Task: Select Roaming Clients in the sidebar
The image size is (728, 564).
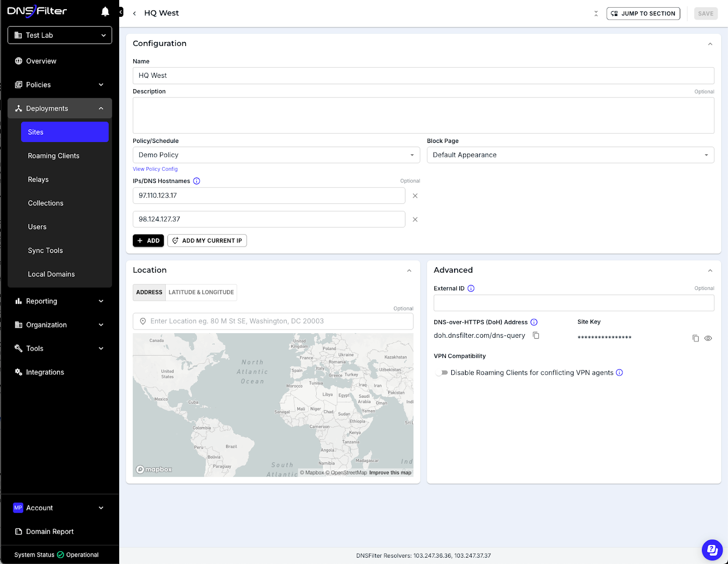Action: point(53,155)
